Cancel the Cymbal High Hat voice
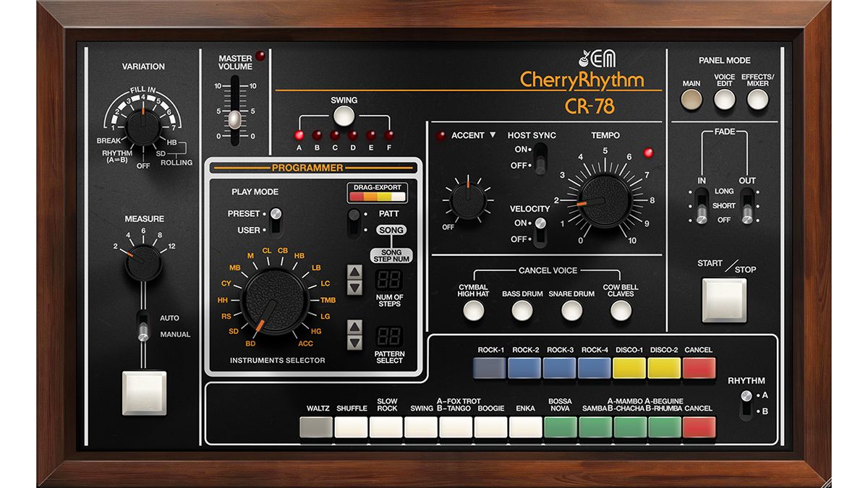 [x=473, y=311]
